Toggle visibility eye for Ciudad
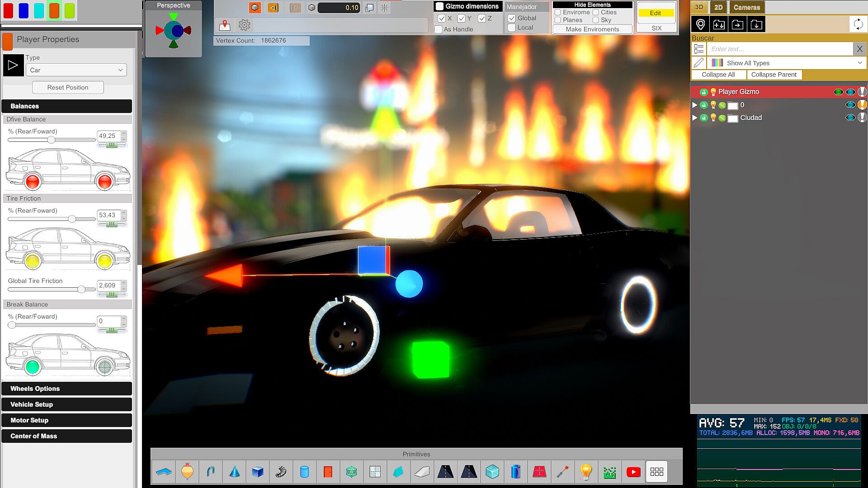868x488 pixels. point(850,118)
